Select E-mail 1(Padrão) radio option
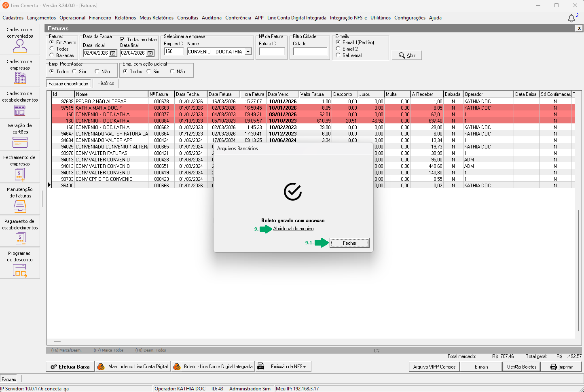The width and height of the screenshot is (584, 392). coord(338,42)
